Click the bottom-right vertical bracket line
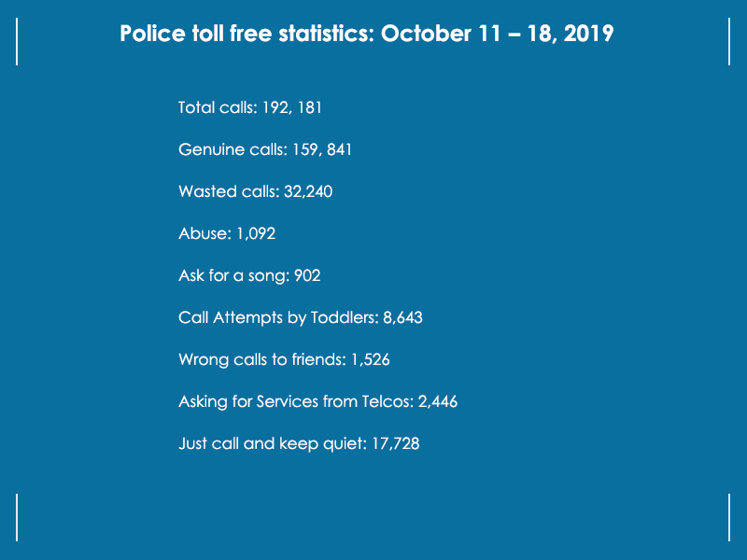747x560 pixels. coord(729,518)
